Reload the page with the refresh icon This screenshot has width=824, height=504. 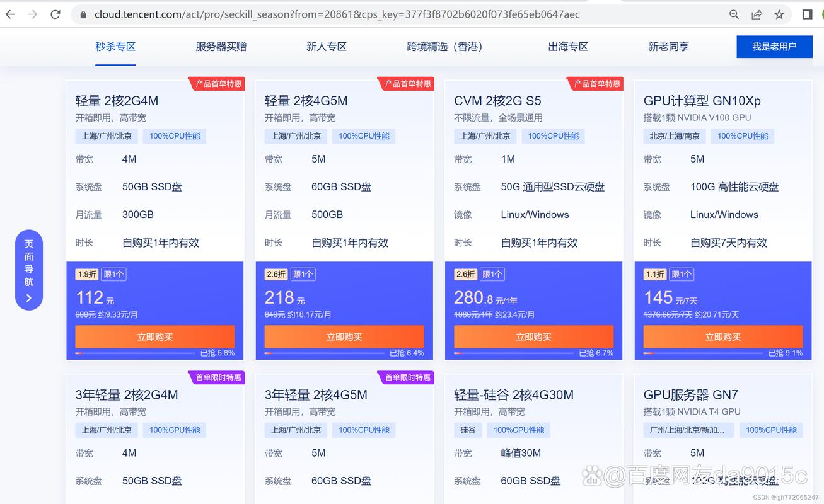(55, 14)
